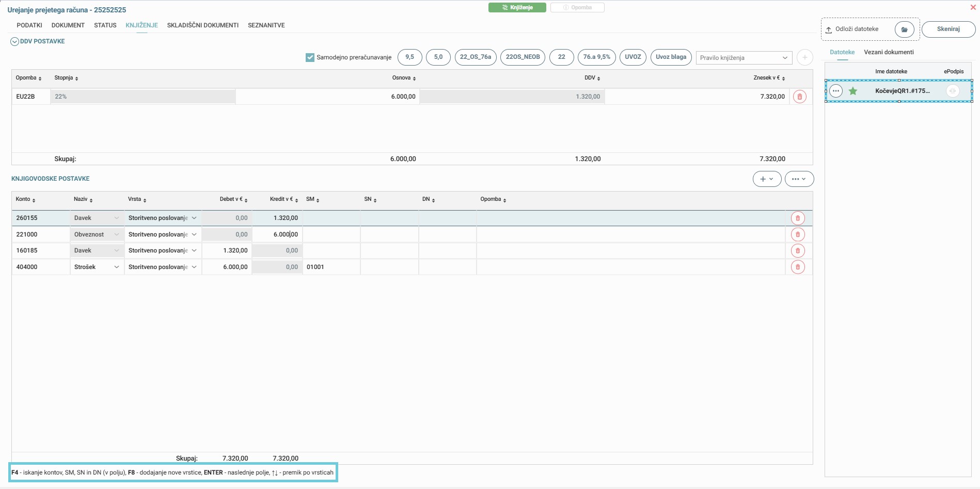The height and width of the screenshot is (489, 980).
Task: Open Naziv dropdown for 404000 row
Action: [117, 267]
